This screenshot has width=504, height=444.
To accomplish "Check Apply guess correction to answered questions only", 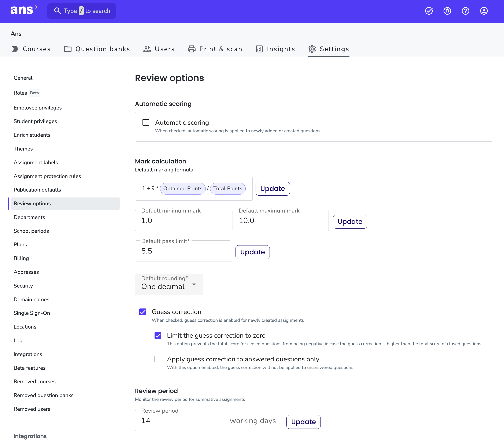I will click(x=158, y=359).
